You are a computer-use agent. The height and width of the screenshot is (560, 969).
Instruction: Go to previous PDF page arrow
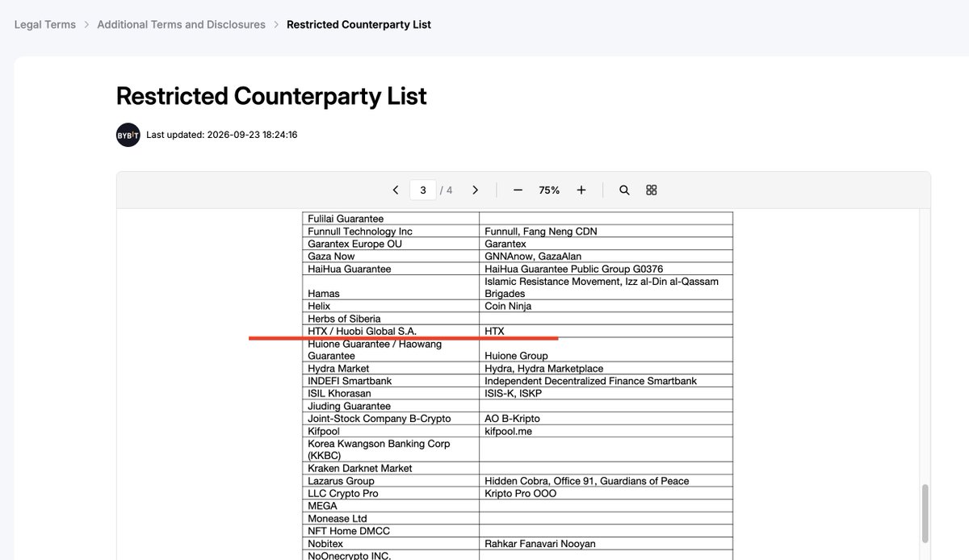(x=396, y=190)
